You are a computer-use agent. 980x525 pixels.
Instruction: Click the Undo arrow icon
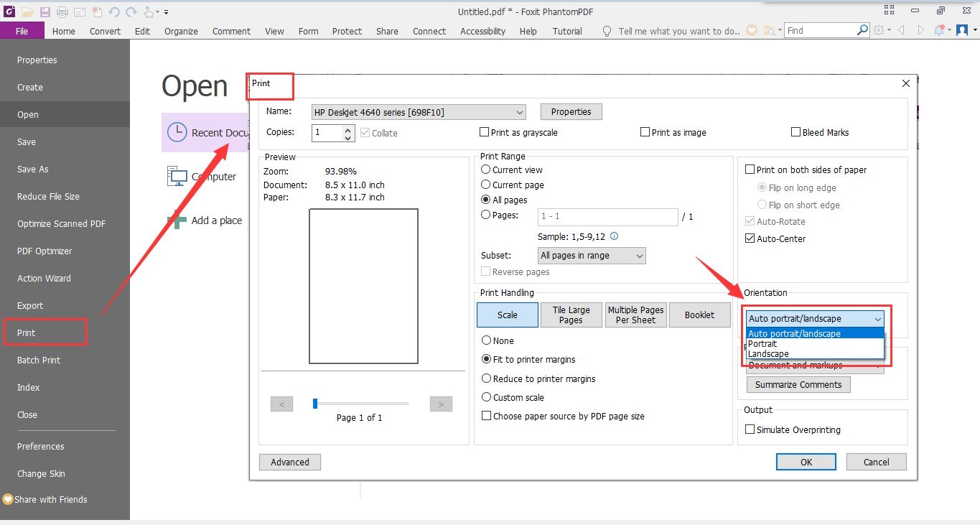[114, 11]
